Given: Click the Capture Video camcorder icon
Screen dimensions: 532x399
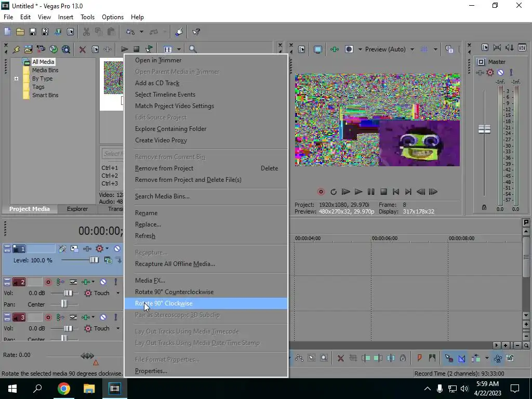Looking at the screenshot, I should [x=41, y=49].
